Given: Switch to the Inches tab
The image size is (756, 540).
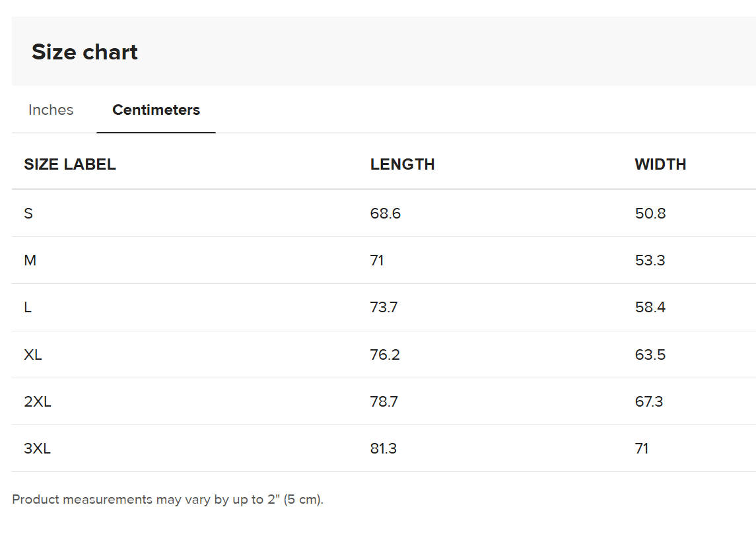Looking at the screenshot, I should [x=51, y=110].
